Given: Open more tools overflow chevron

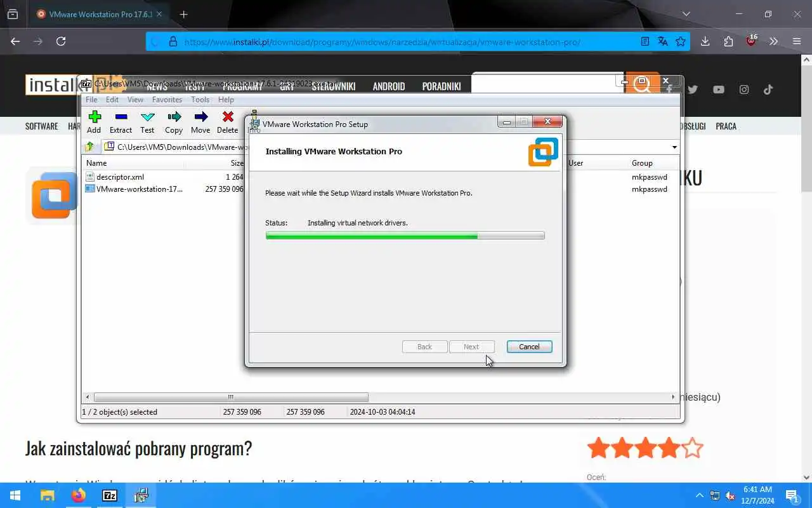Looking at the screenshot, I should (x=773, y=41).
